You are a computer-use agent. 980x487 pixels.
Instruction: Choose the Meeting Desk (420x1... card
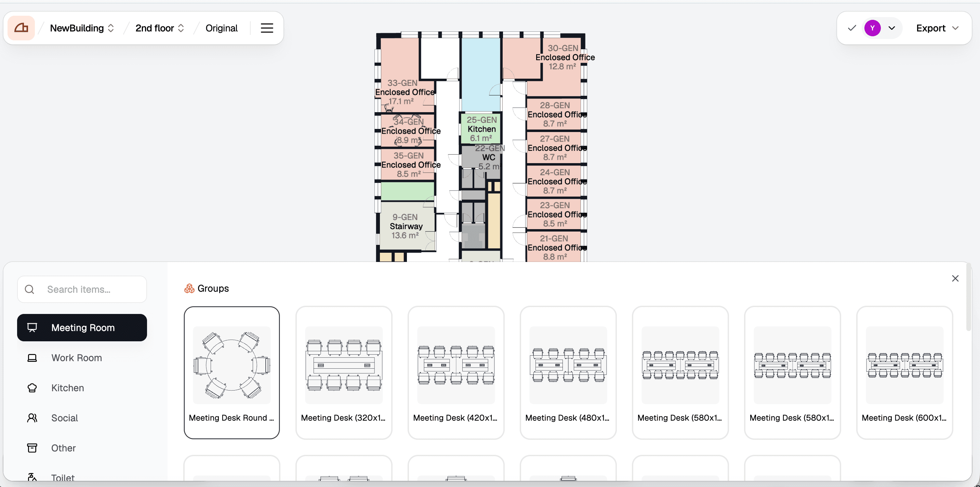coord(456,372)
